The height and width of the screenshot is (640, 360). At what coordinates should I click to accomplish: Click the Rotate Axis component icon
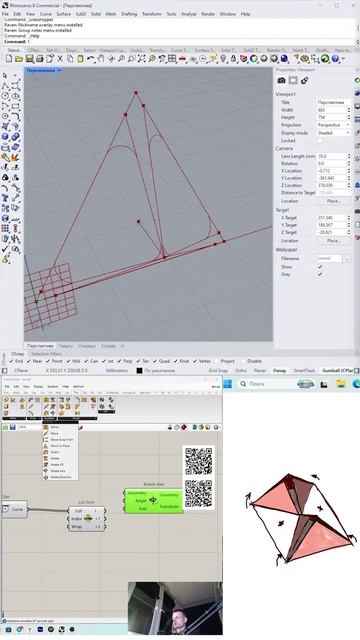coord(153,500)
